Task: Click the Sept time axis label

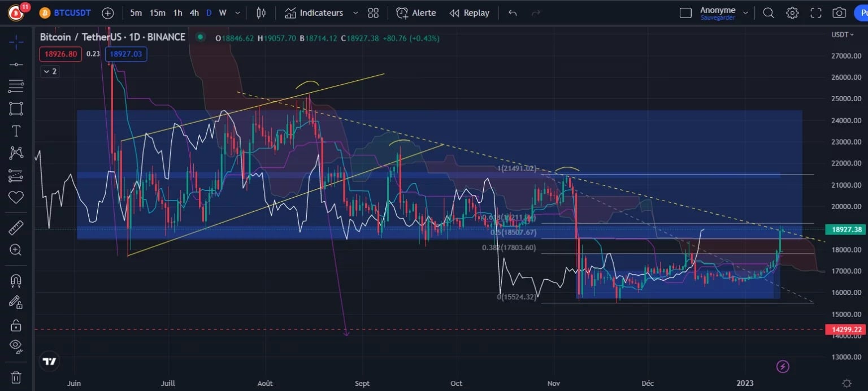Action: click(362, 383)
